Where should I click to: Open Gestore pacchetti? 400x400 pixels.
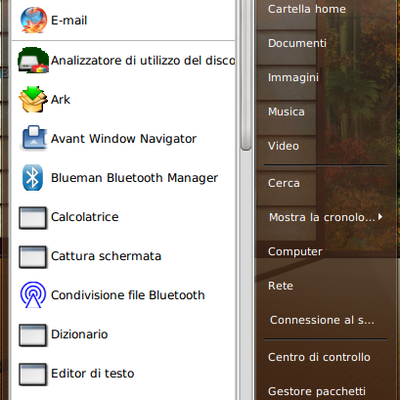[x=317, y=391]
